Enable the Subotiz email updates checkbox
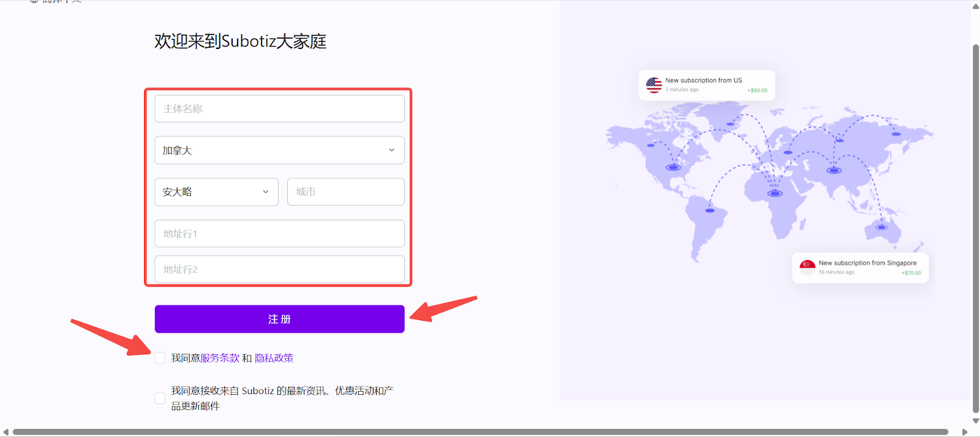The height and width of the screenshot is (437, 980). tap(160, 398)
